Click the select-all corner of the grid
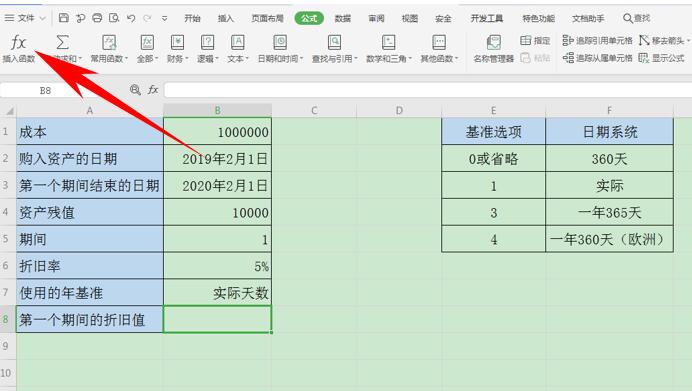 [8, 110]
